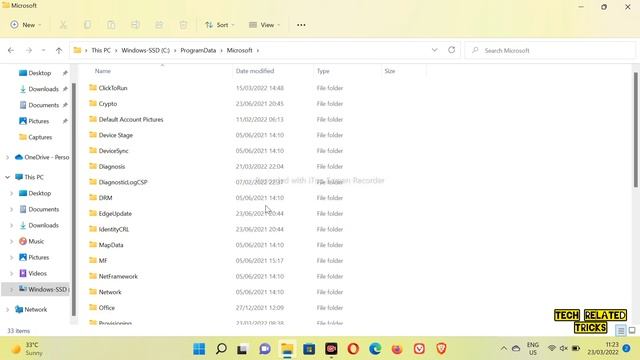Click the Rename toolbar icon
Screen dimensions: 640x360
135,25
